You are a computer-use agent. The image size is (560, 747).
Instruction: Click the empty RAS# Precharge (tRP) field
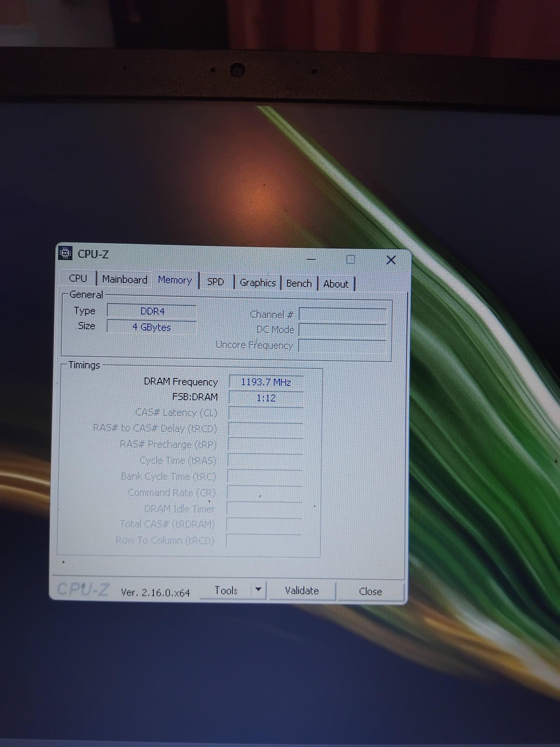click(x=265, y=445)
